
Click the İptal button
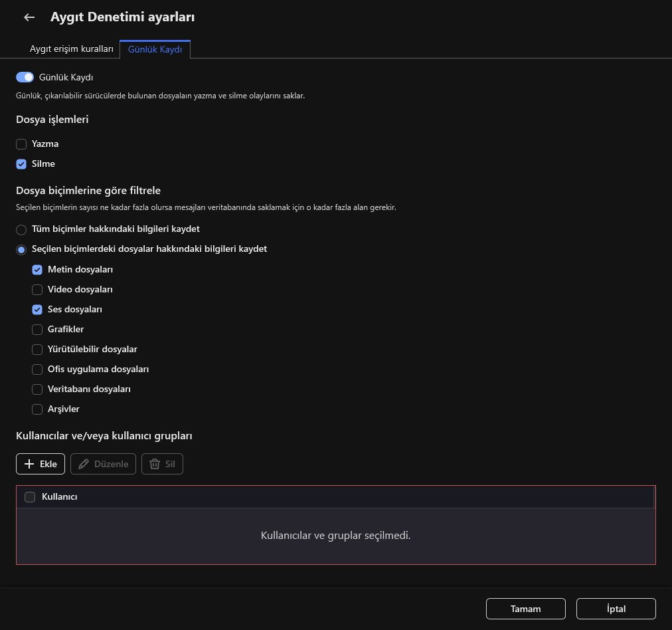[616, 609]
